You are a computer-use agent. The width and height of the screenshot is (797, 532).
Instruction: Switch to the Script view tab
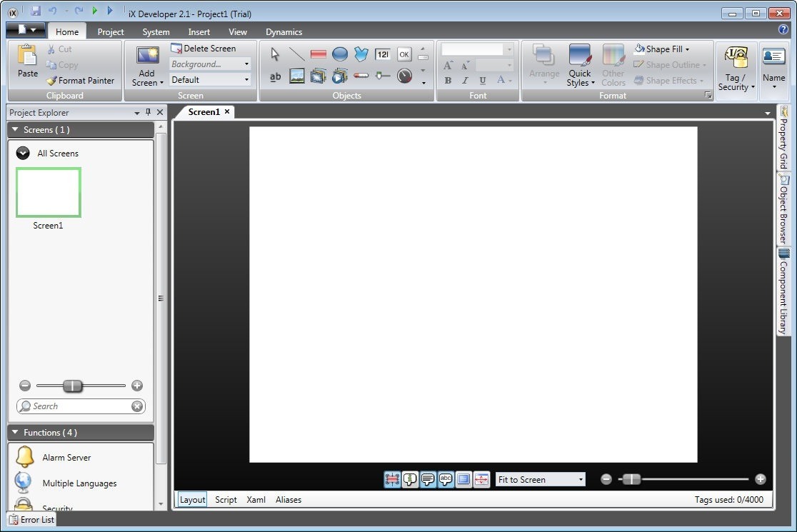tap(226, 499)
